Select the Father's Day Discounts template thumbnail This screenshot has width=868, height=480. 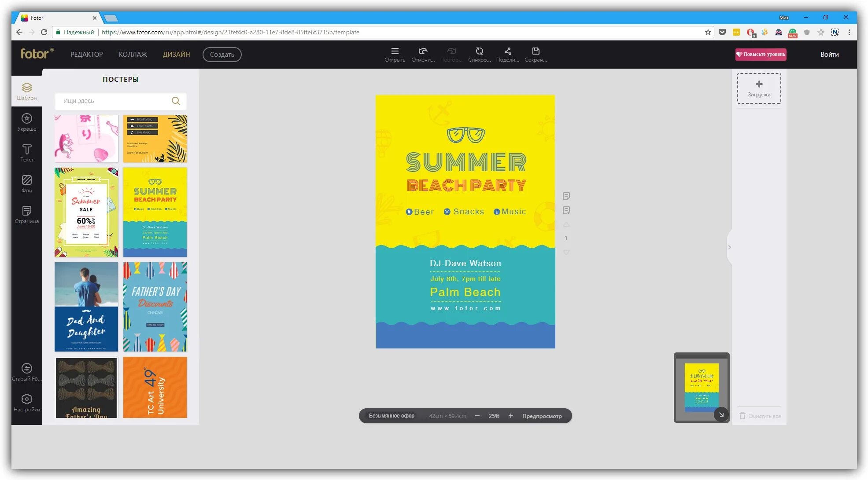click(155, 307)
